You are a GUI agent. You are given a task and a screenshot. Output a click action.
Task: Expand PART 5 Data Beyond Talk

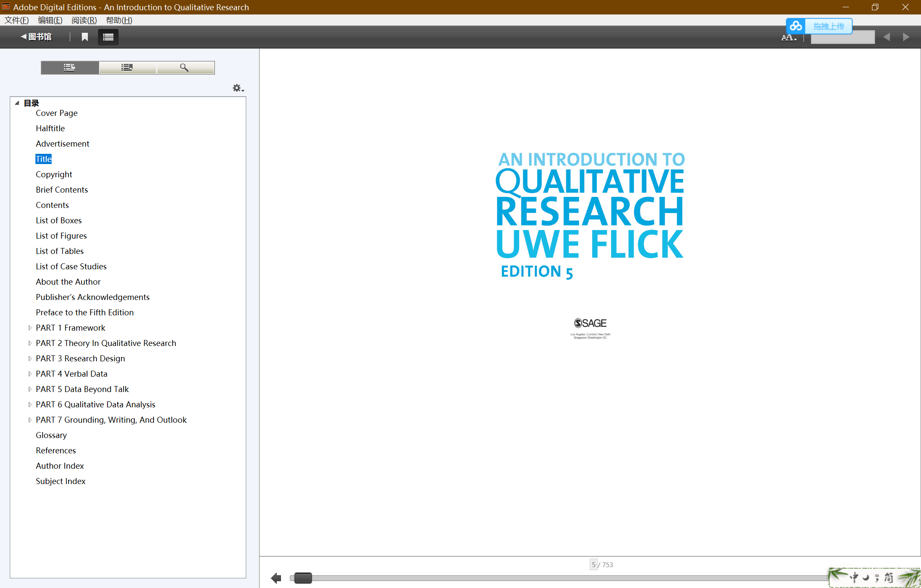point(30,389)
